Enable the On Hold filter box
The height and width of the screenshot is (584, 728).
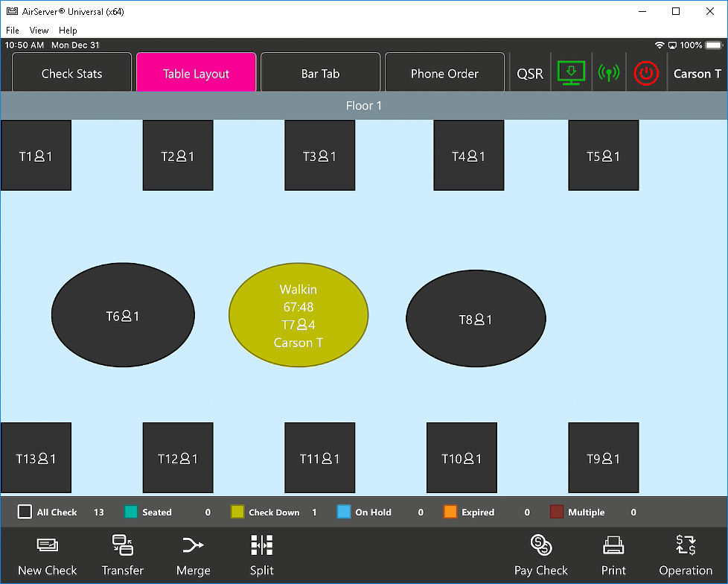pyautogui.click(x=344, y=512)
